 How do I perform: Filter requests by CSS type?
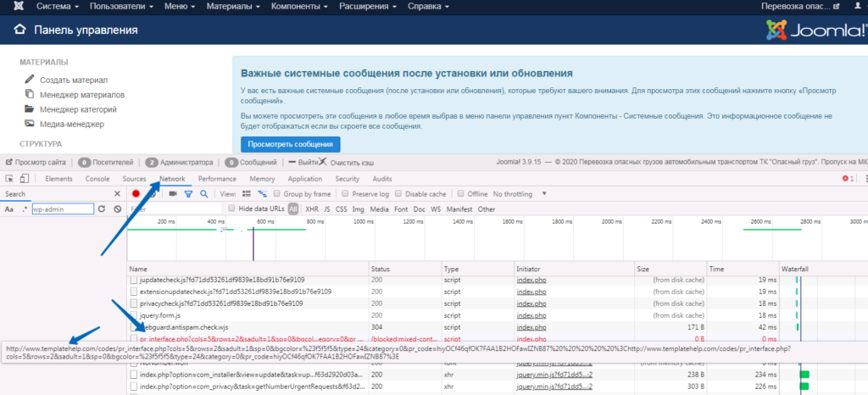point(342,209)
